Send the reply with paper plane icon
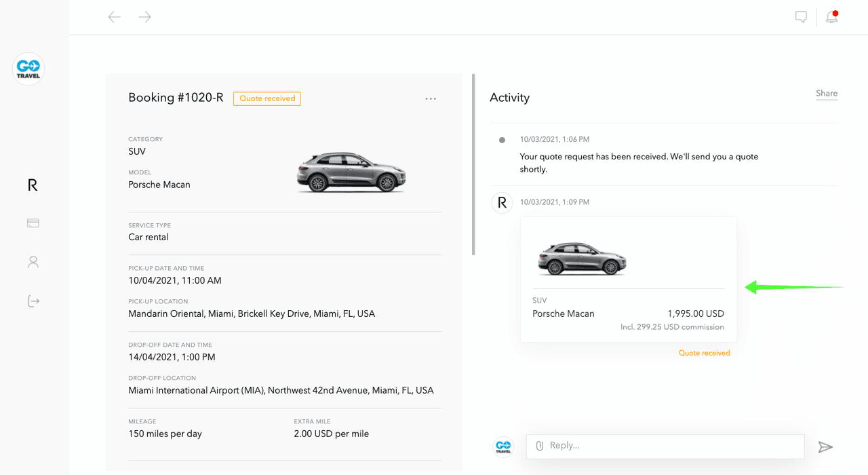 825,446
